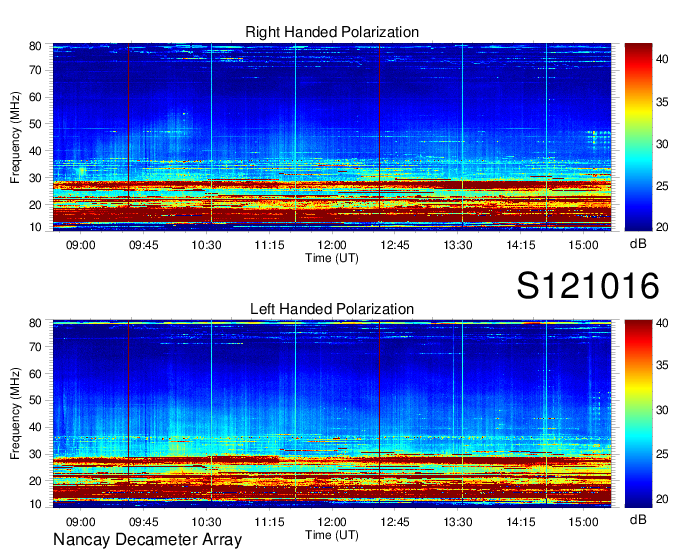This screenshot has width=680, height=552.
Task: Click the Right Handed Polarization spectrogram image
Action: tap(332, 137)
